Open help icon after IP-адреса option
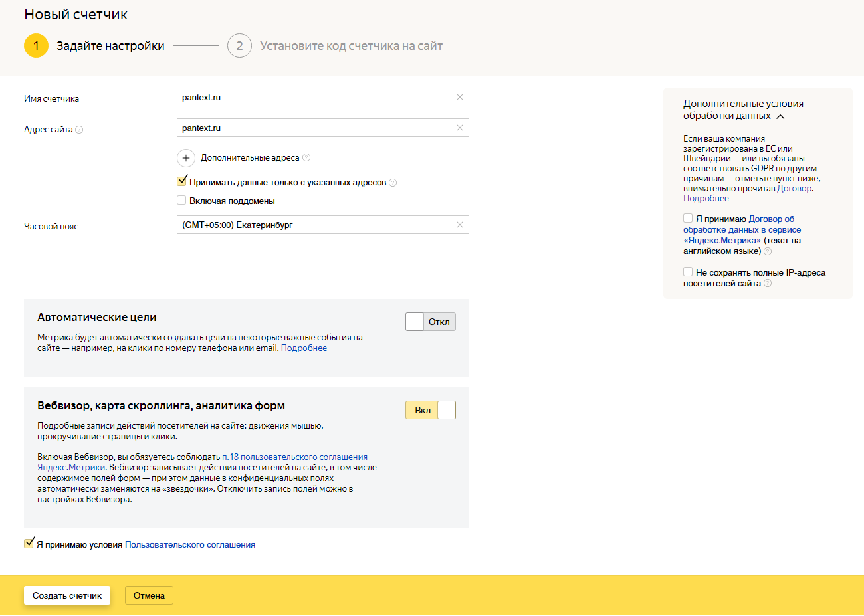Image resolution: width=864 pixels, height=616 pixels. [x=768, y=283]
